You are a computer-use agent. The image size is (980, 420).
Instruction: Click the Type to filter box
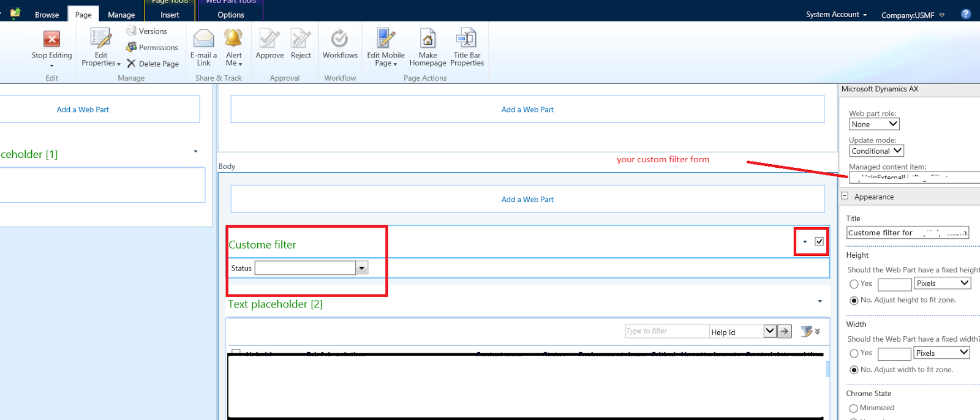coord(667,331)
